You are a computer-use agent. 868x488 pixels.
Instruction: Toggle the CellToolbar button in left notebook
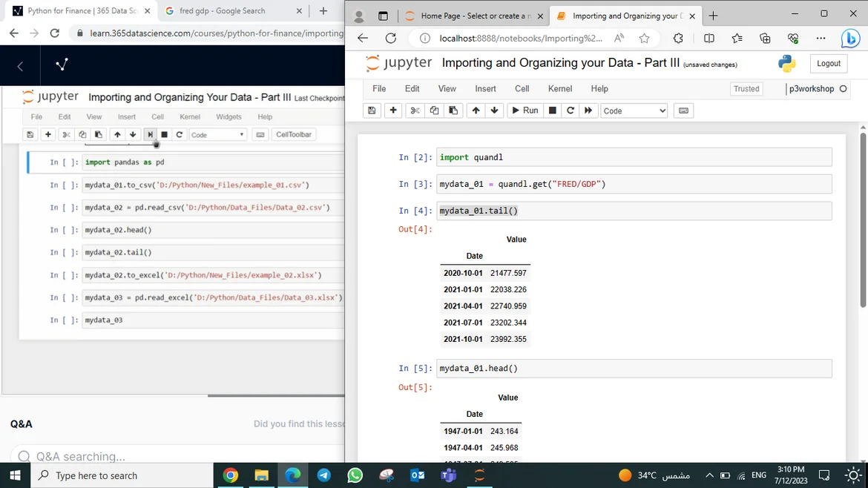(294, 135)
